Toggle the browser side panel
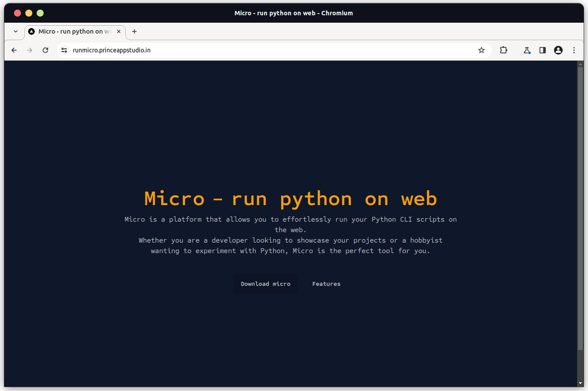 pyautogui.click(x=543, y=50)
